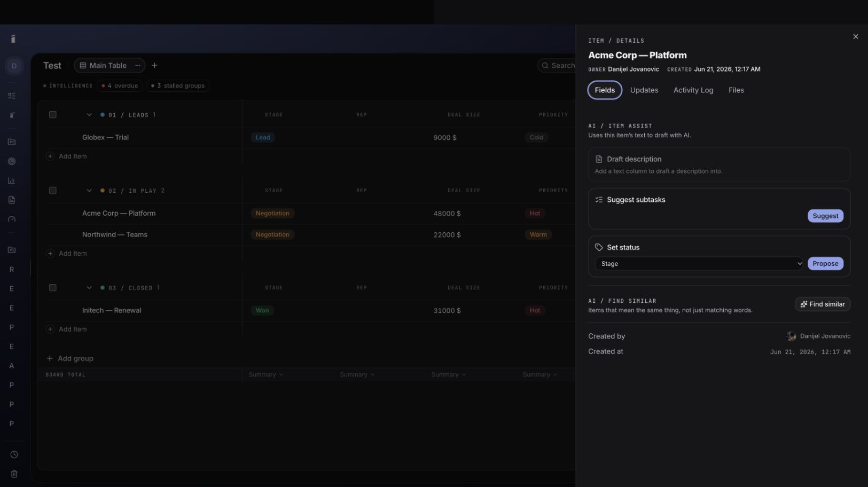Click the Draft description page icon

click(x=599, y=159)
